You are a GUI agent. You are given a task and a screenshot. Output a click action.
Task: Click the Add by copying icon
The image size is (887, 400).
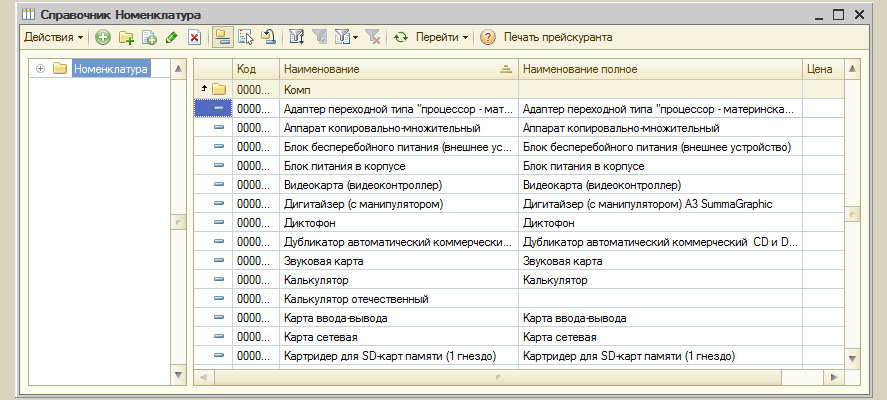(149, 37)
